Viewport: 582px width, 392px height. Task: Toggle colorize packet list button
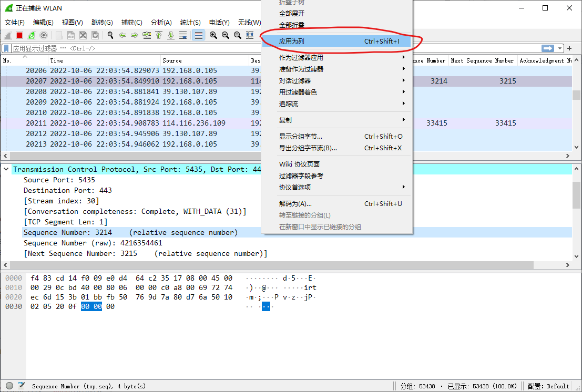click(199, 35)
